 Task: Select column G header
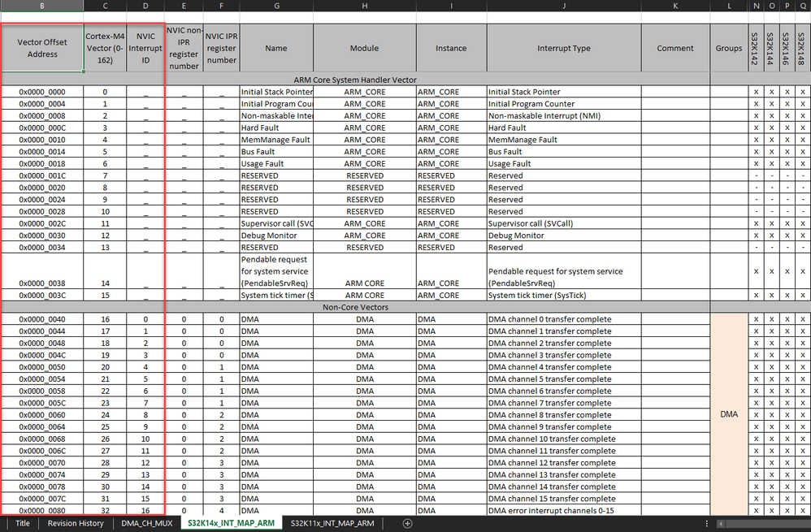click(x=277, y=6)
